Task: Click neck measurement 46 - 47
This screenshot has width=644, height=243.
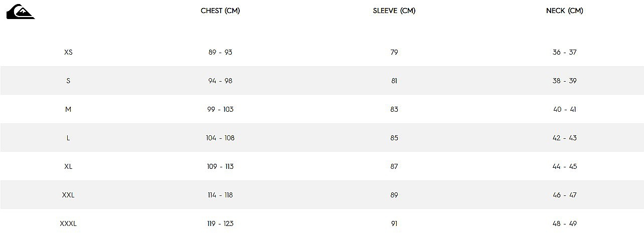Action: coord(565,195)
